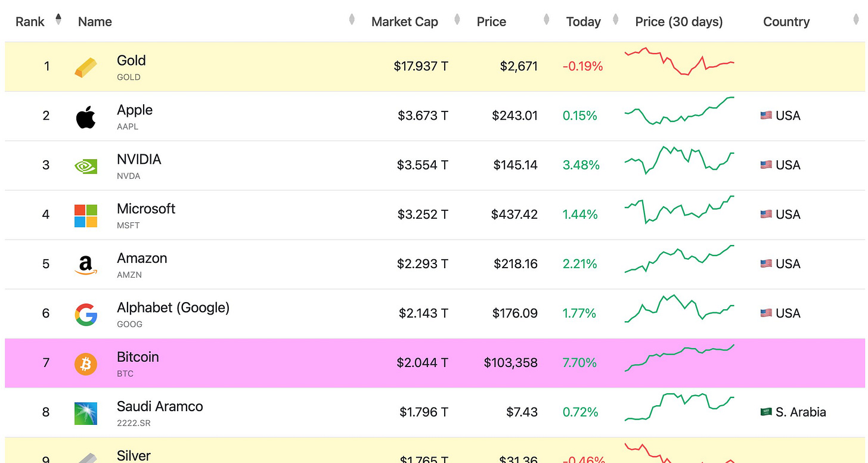The width and height of the screenshot is (868, 463).
Task: Click the BTC ticker symbol
Action: tap(125, 374)
